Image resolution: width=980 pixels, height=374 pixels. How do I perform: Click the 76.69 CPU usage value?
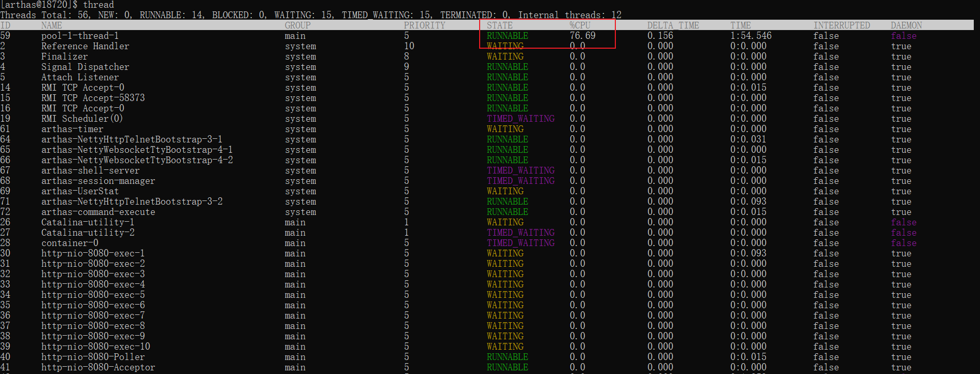[x=582, y=36]
